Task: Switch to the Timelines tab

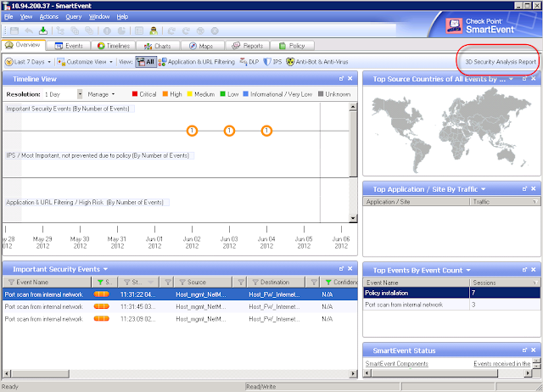Action: [x=114, y=46]
